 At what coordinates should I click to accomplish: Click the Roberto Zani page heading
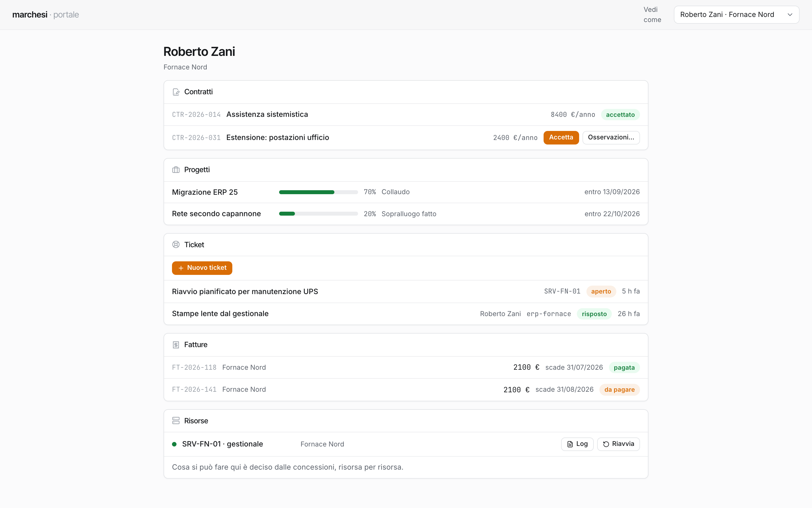[x=199, y=52]
